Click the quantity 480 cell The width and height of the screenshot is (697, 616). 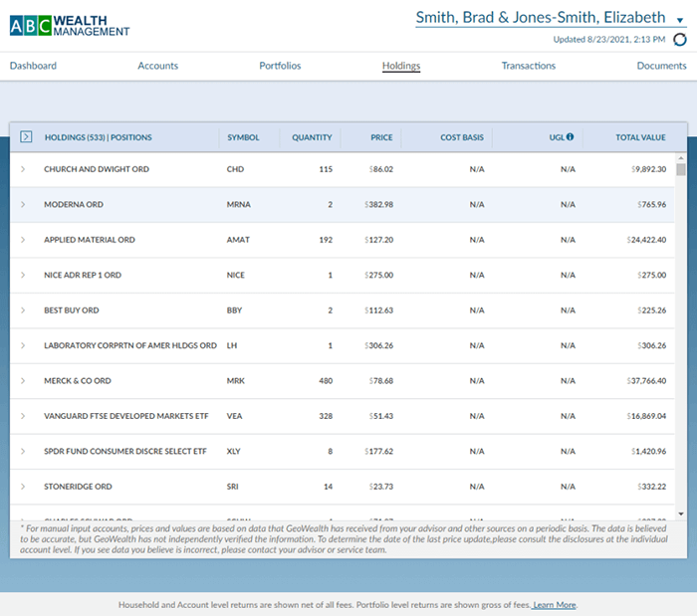point(326,380)
